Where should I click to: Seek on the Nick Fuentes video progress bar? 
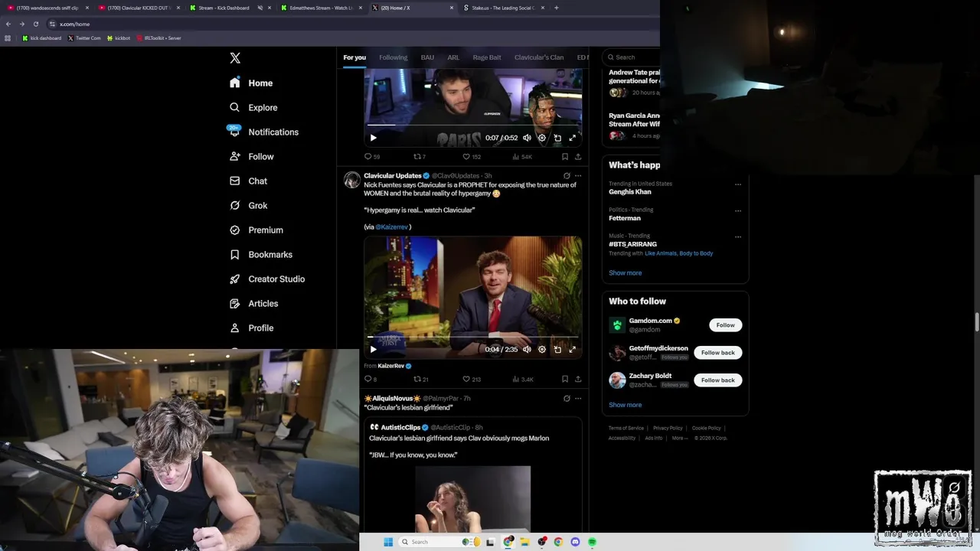[x=472, y=337]
